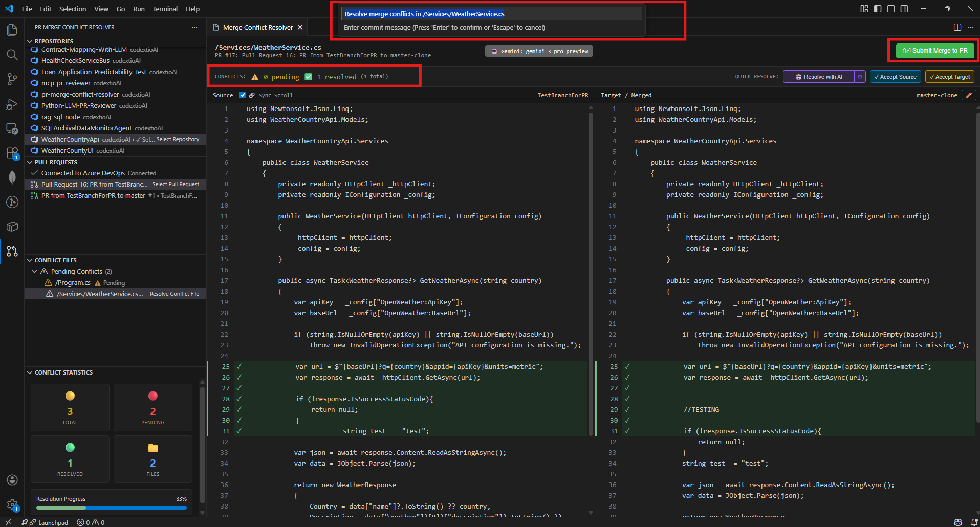Viewport: 980px width, 527px height.
Task: Click Resolve Conflict File on WeatherService.cs row
Action: coord(175,294)
